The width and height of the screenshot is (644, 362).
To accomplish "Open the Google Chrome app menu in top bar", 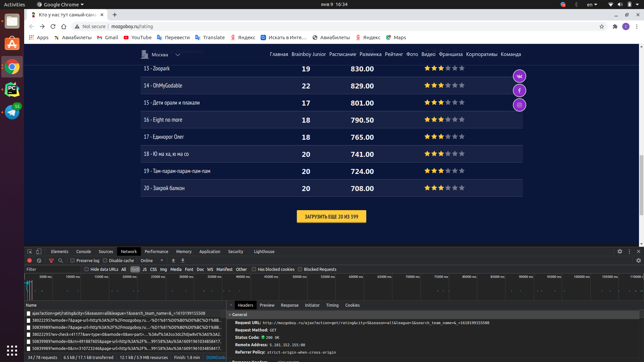I will point(60,4).
